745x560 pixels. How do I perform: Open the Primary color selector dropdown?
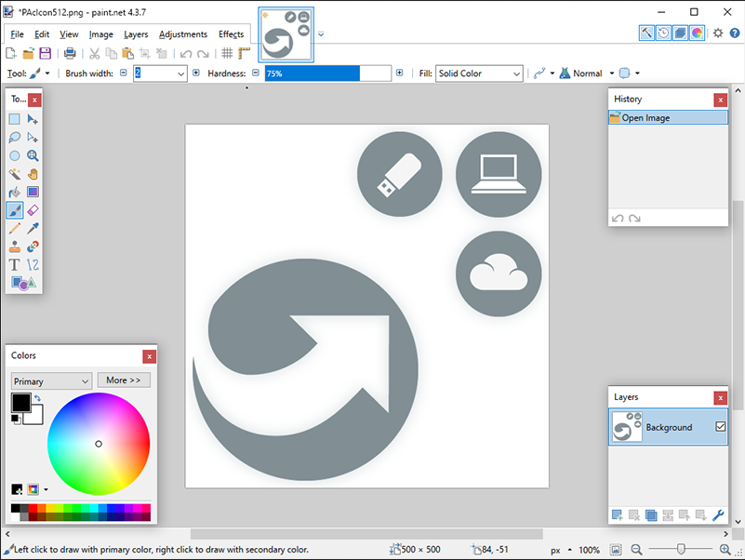click(51, 381)
